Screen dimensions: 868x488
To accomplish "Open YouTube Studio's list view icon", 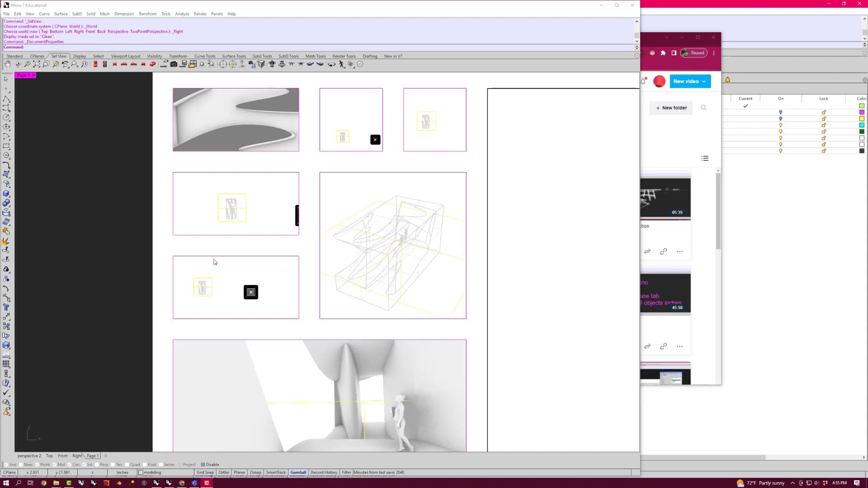I will (705, 158).
